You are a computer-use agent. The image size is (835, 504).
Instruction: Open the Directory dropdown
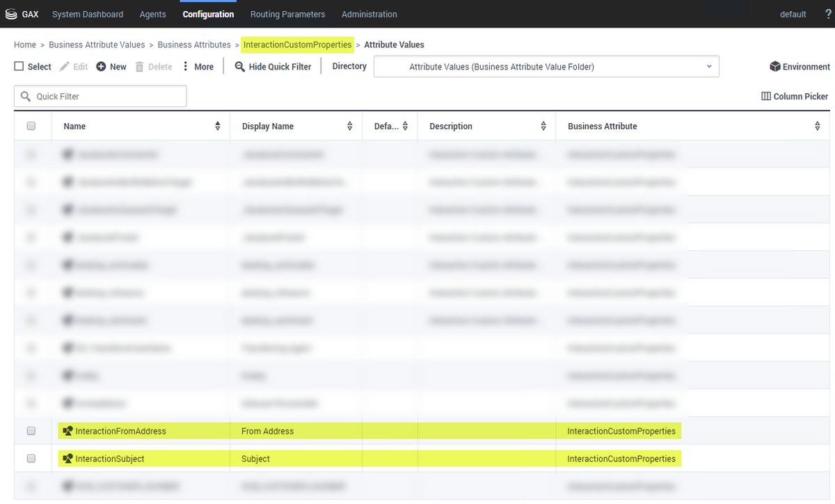546,67
